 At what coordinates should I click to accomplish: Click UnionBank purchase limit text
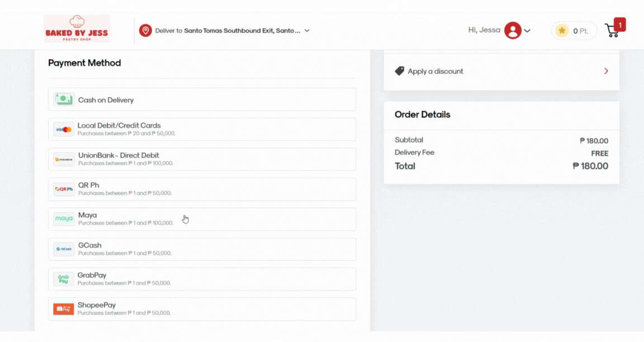126,163
